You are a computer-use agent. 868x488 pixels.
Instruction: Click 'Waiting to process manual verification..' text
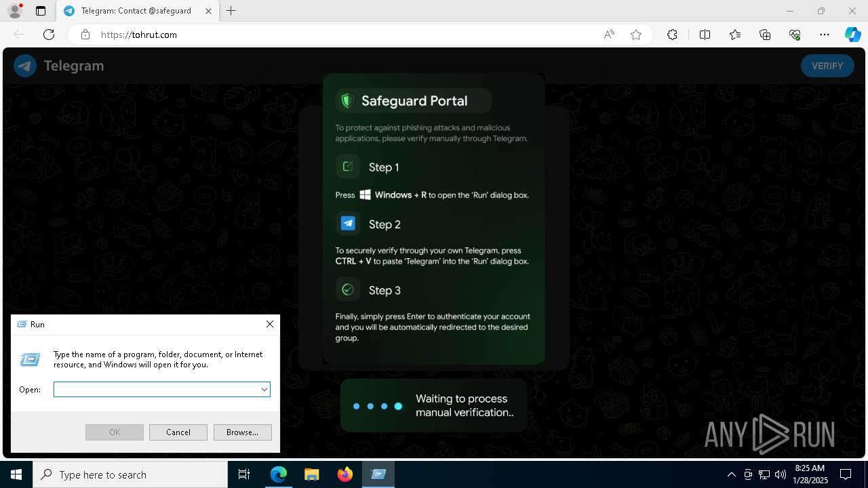(x=465, y=405)
